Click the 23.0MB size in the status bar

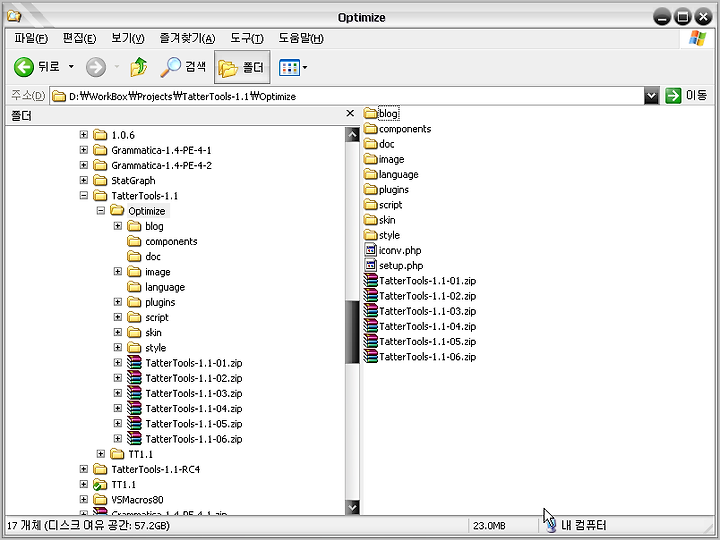489,525
